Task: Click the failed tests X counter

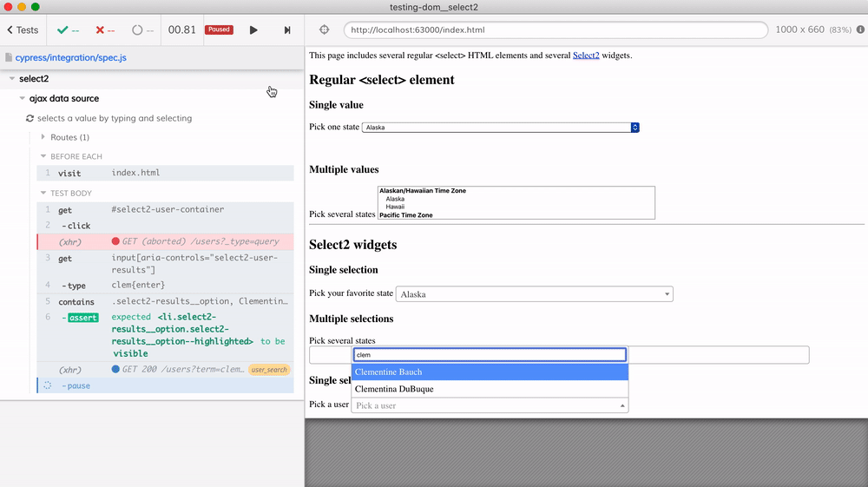Action: 105,30
